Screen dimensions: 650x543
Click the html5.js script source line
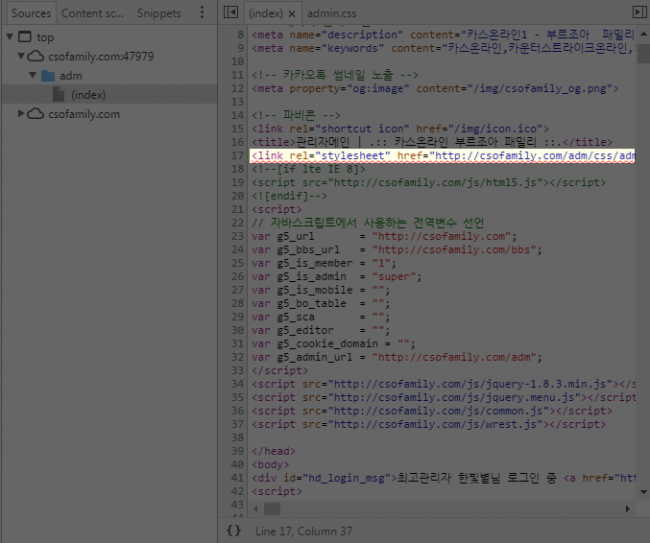(x=429, y=182)
